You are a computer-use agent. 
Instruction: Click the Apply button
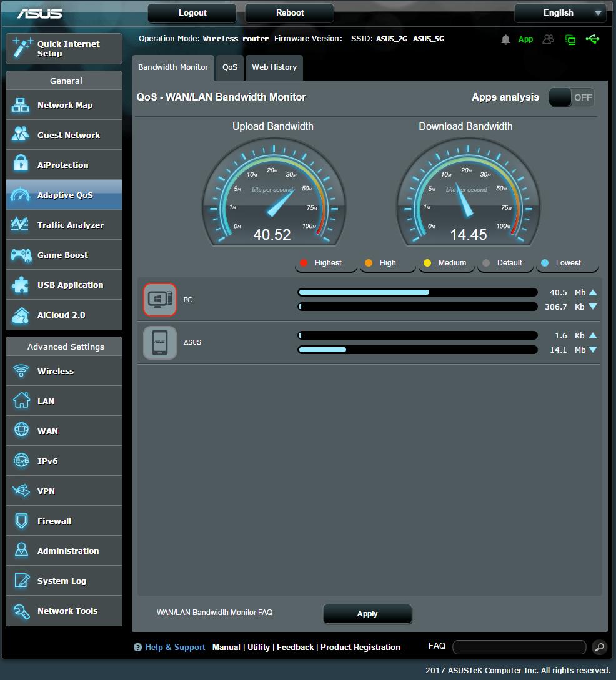(367, 614)
